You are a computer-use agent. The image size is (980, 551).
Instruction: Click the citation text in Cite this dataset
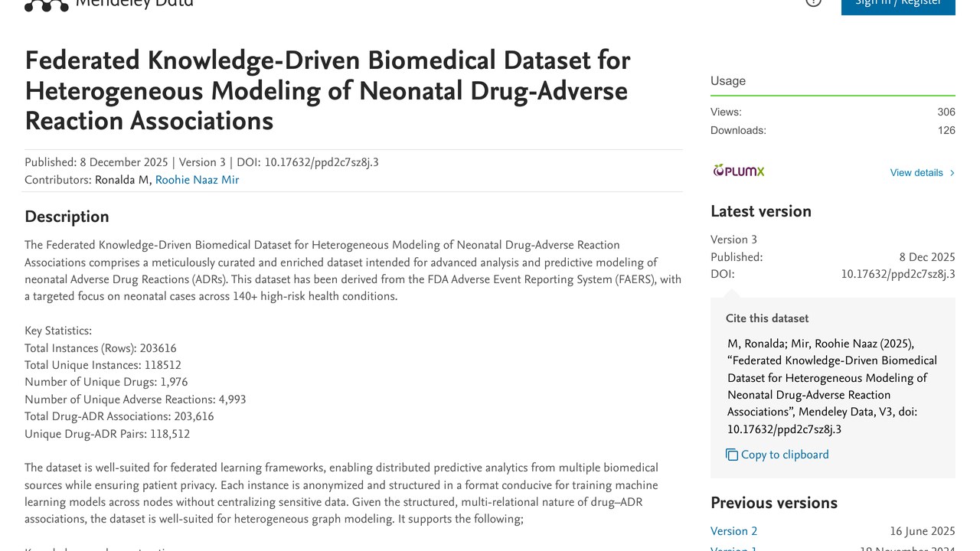pyautogui.click(x=833, y=386)
